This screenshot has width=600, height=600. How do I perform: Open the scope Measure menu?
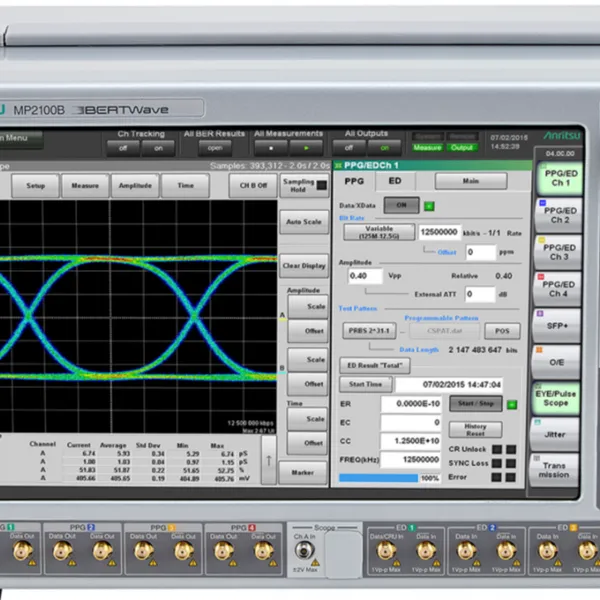click(x=85, y=186)
